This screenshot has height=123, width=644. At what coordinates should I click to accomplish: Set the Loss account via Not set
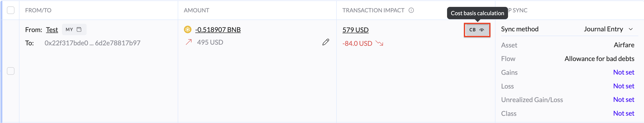coord(624,86)
